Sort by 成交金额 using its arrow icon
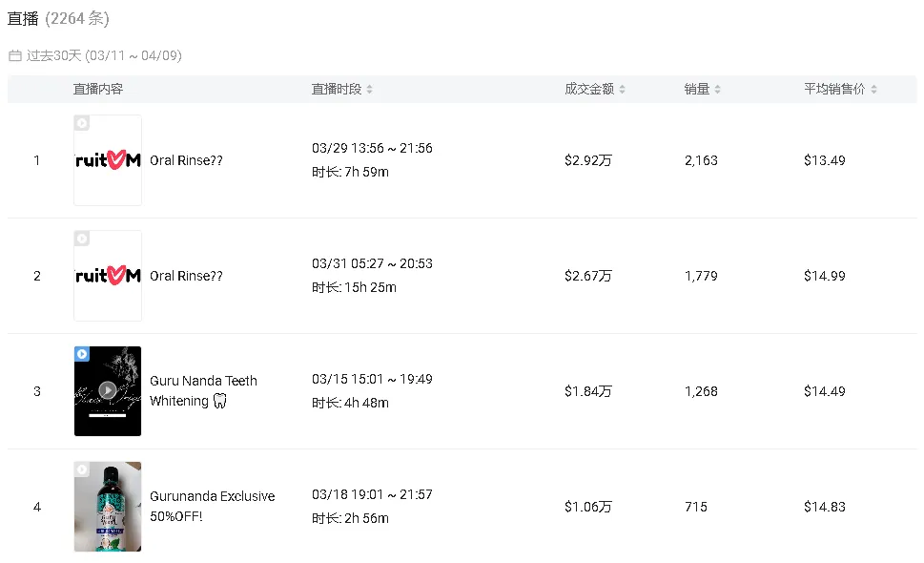The image size is (924, 563). point(622,90)
